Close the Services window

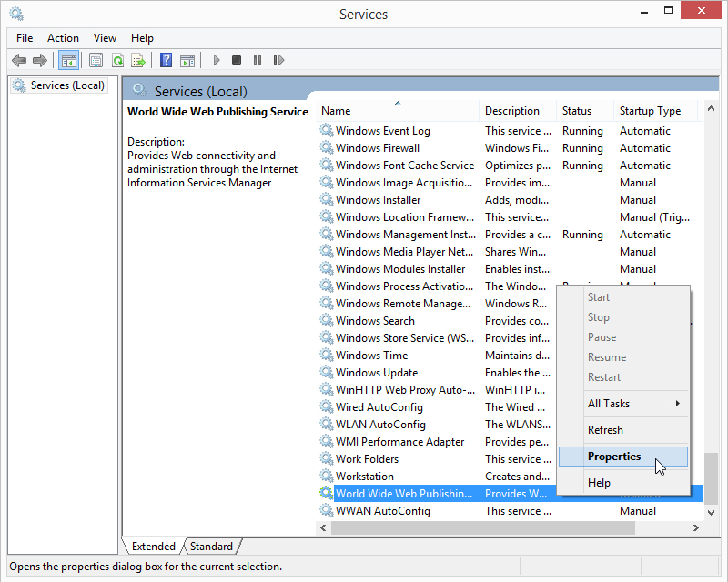coord(701,10)
